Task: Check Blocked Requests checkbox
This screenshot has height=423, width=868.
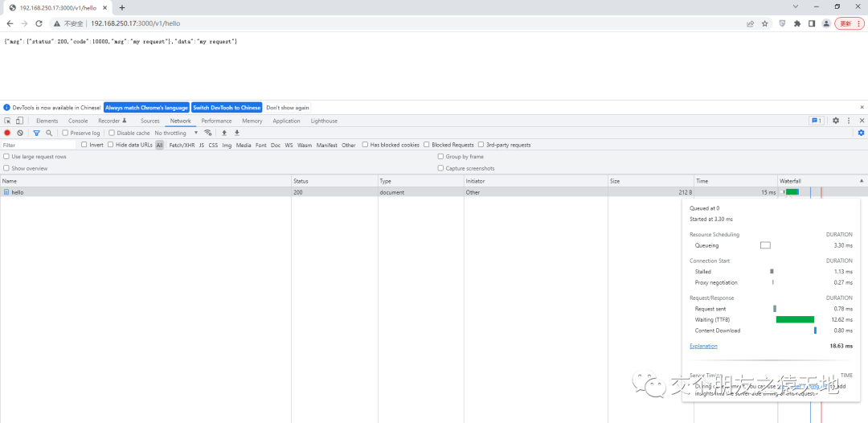Action: coord(427,145)
